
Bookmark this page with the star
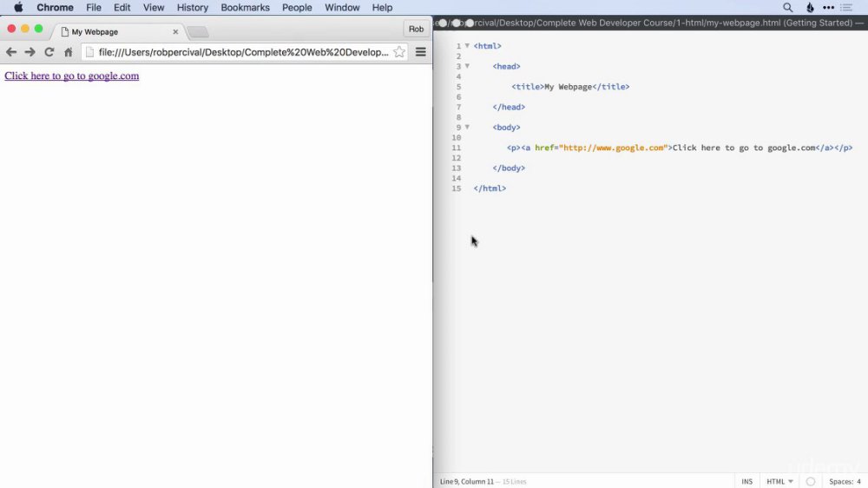(398, 52)
